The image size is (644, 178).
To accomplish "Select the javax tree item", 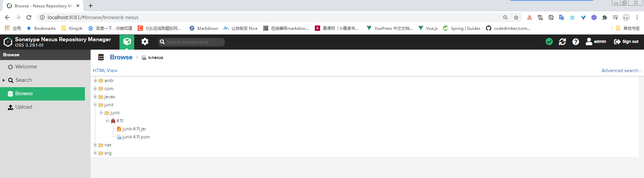I will [110, 97].
